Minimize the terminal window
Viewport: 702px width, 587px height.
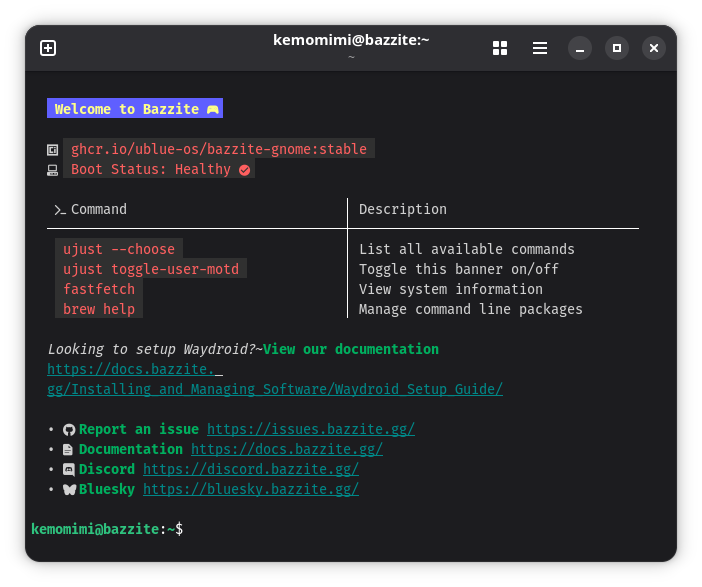pyautogui.click(x=580, y=48)
